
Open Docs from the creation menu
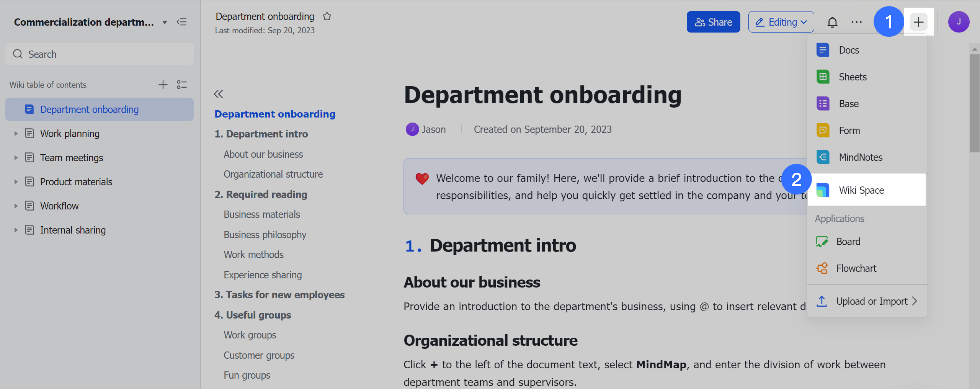[849, 50]
